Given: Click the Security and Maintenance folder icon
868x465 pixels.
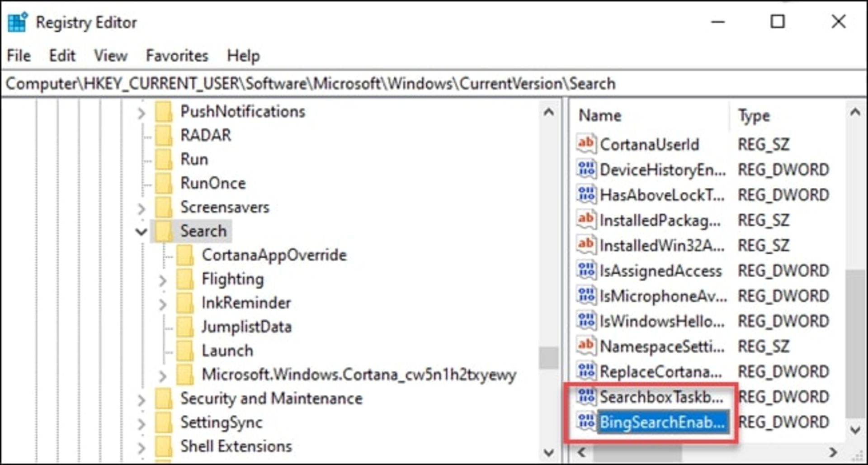Looking at the screenshot, I should 164,399.
